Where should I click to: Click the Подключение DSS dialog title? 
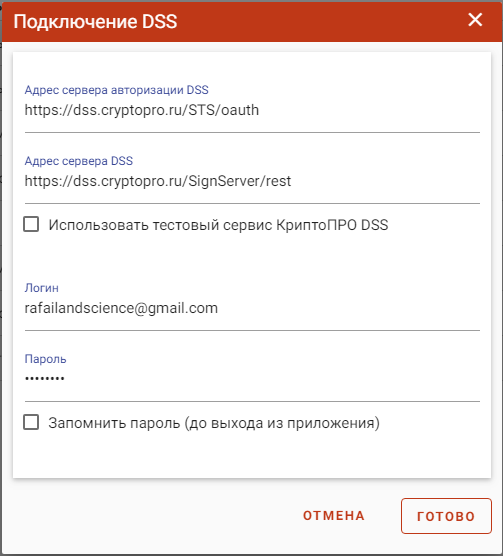(95, 21)
